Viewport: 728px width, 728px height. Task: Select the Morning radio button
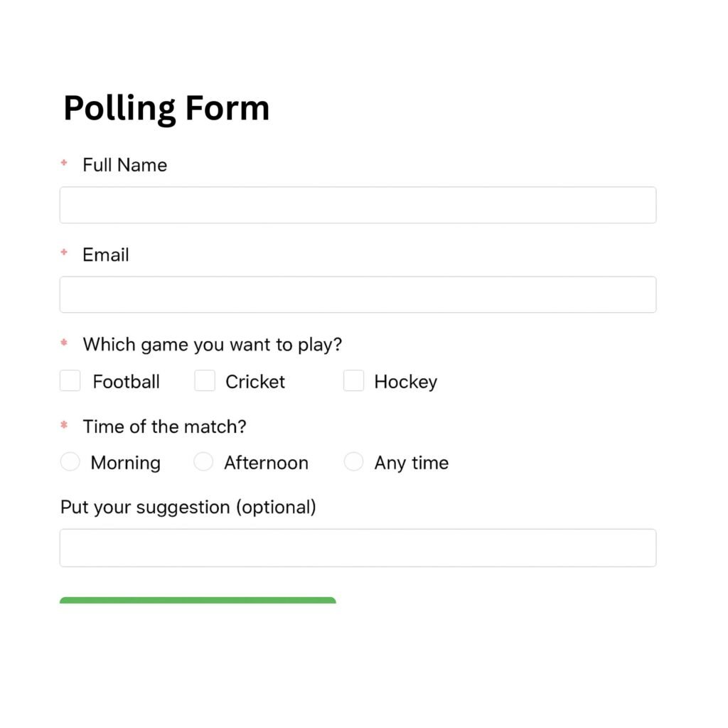[x=70, y=462]
